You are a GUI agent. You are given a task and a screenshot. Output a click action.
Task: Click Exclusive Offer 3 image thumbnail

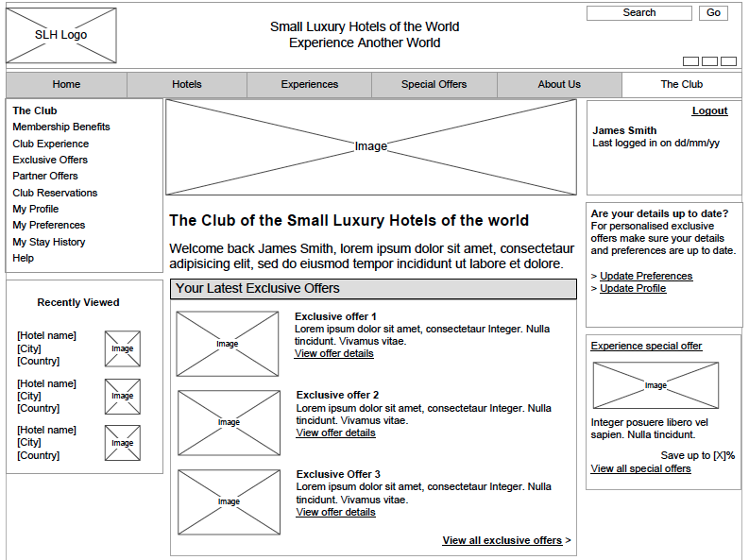(229, 502)
